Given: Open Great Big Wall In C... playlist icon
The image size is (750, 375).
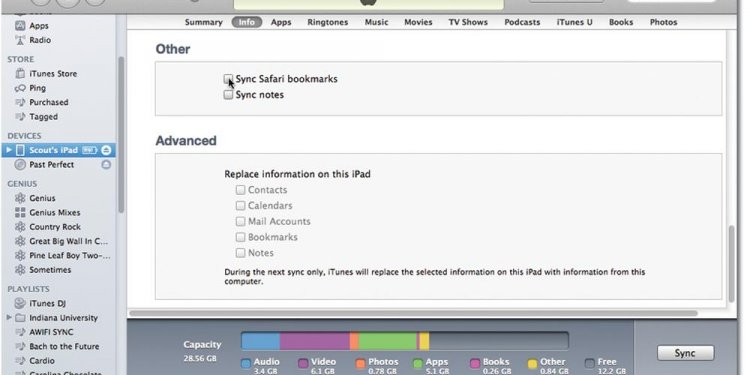Looking at the screenshot, I should tap(20, 241).
